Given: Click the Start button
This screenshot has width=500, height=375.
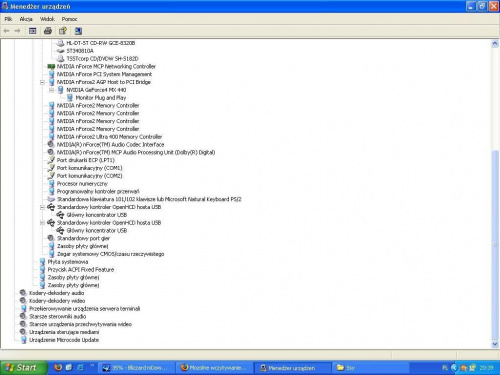Looking at the screenshot, I should (23, 368).
